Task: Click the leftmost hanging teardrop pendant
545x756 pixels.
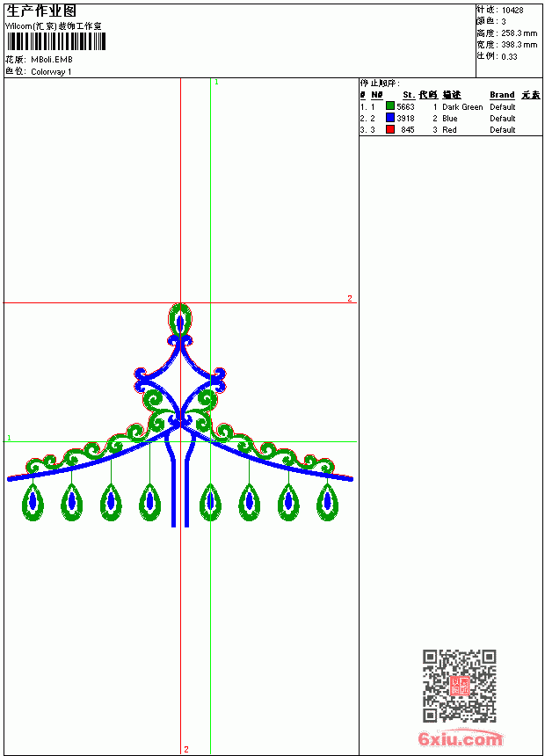Action: pos(33,503)
